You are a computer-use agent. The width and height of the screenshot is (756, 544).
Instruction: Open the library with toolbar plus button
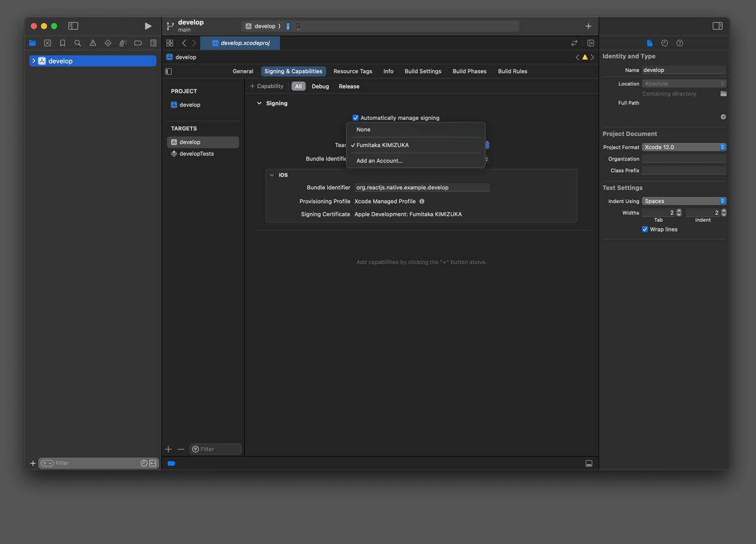click(588, 26)
